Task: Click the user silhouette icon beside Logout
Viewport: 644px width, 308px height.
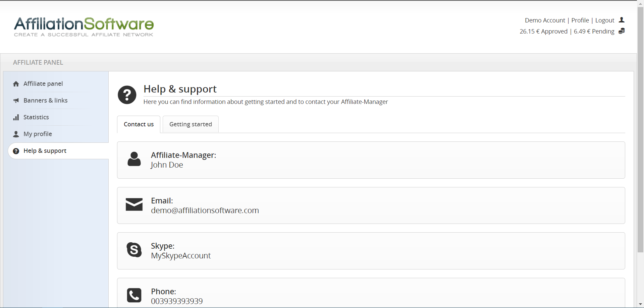Action: (622, 20)
